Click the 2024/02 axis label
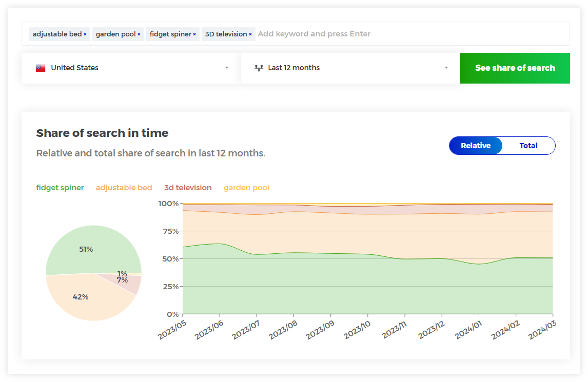 tap(505, 330)
